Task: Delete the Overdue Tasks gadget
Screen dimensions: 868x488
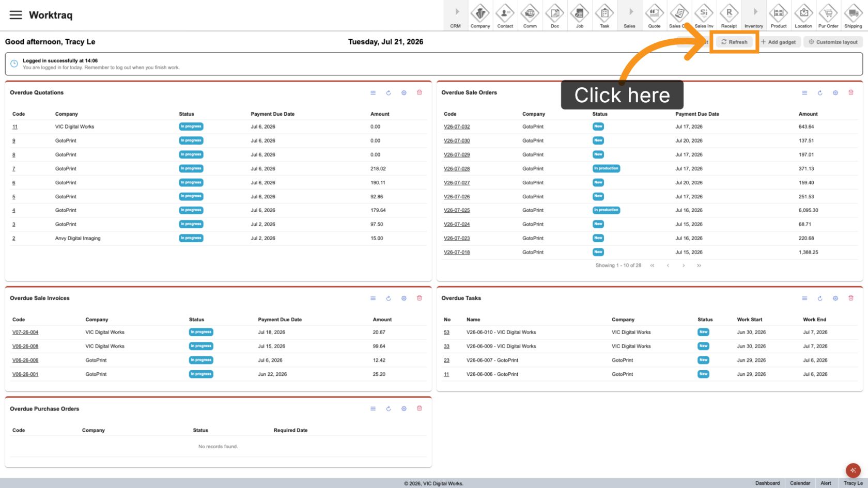Action: 851,298
